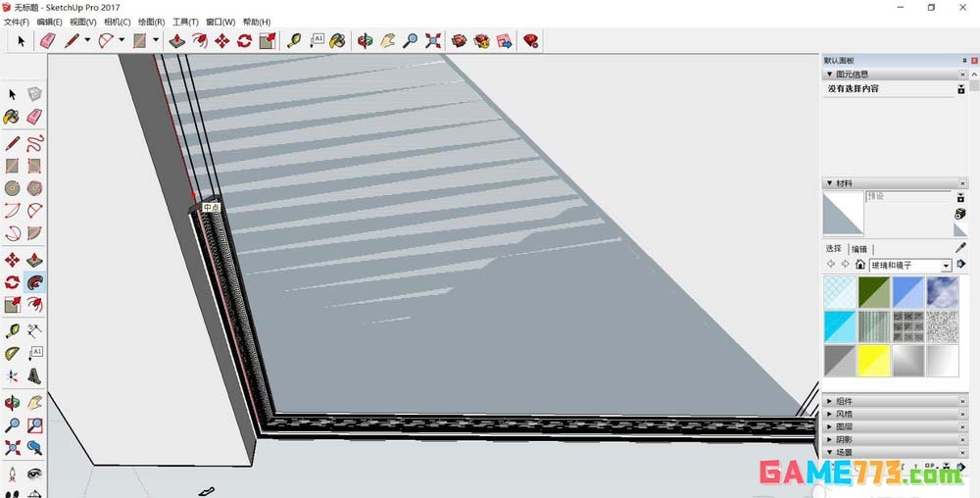
Task: Open the 玻璃和镜子 material library dropdown
Action: point(946,266)
